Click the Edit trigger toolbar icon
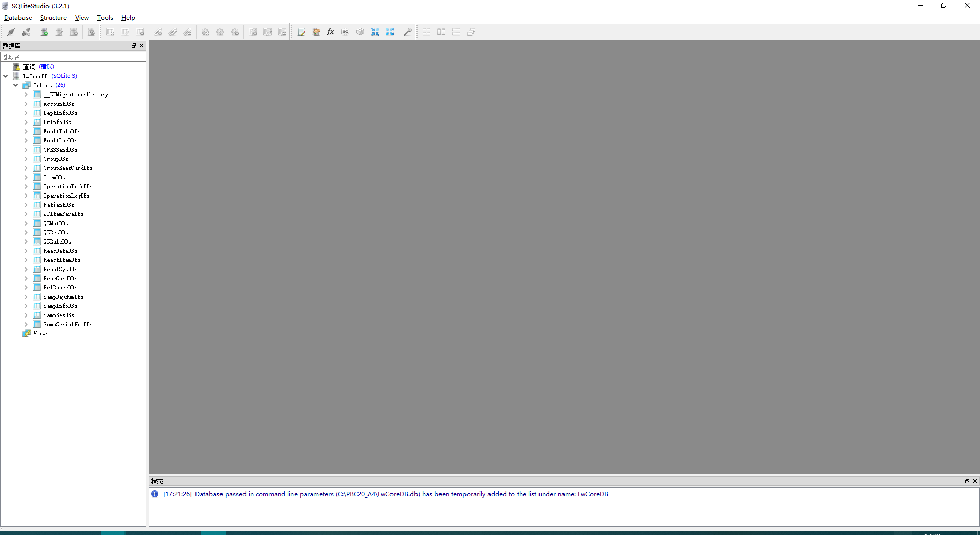The image size is (980, 535). [x=220, y=32]
